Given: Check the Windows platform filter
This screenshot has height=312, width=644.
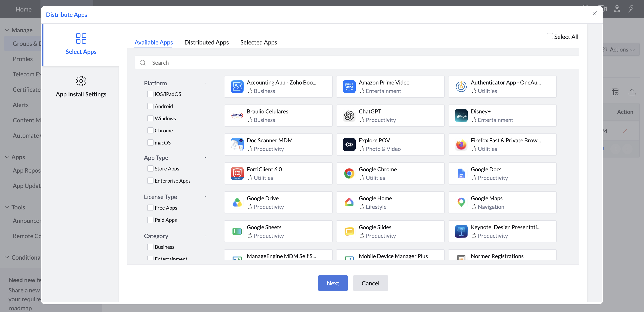Looking at the screenshot, I should click(x=150, y=118).
